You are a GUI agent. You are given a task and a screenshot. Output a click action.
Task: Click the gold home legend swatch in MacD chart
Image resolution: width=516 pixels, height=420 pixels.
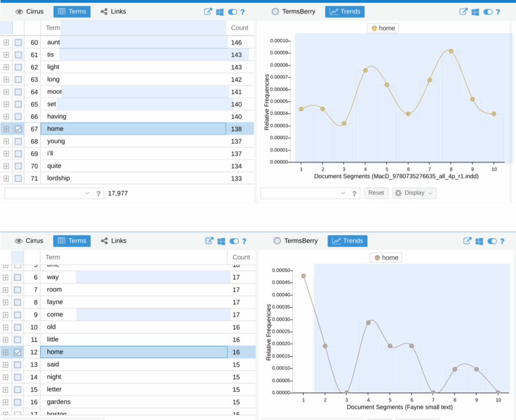(x=374, y=28)
